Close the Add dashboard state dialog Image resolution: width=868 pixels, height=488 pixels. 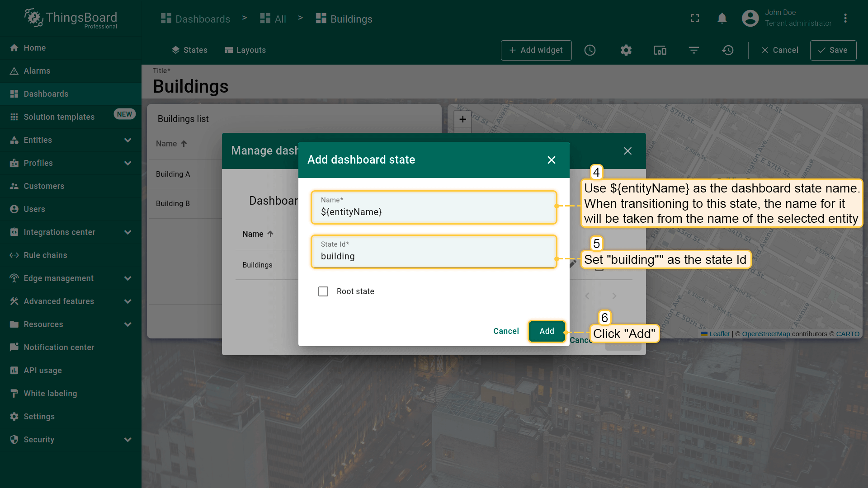pos(551,160)
